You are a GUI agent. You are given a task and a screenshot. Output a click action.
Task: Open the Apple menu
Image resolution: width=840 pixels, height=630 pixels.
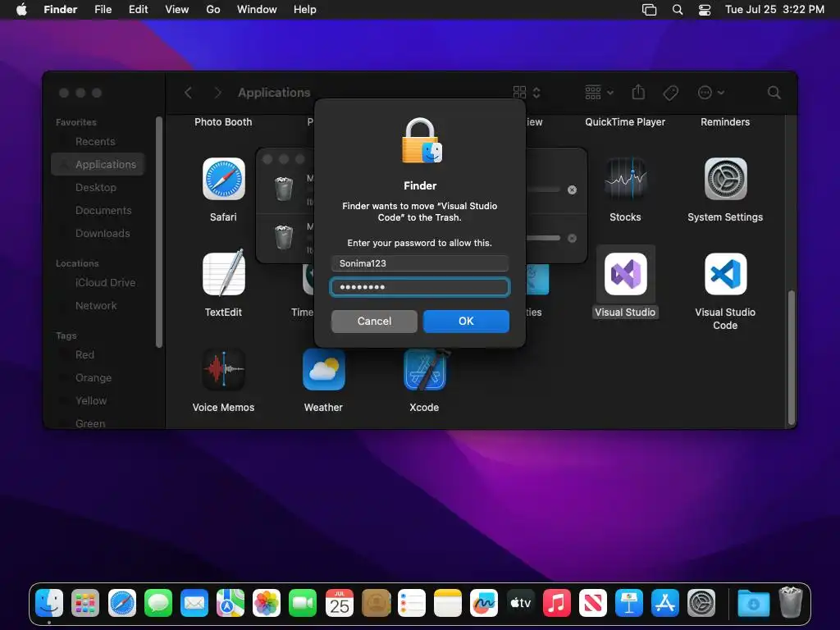click(21, 9)
